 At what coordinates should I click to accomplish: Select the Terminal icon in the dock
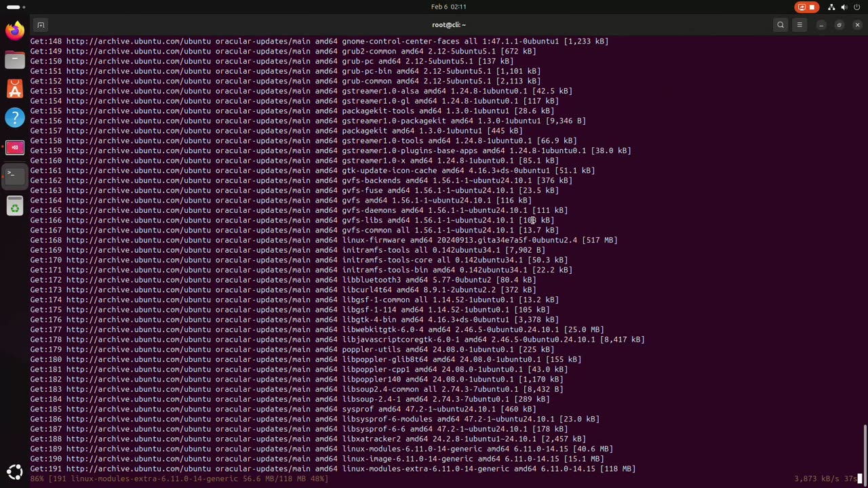click(x=14, y=176)
